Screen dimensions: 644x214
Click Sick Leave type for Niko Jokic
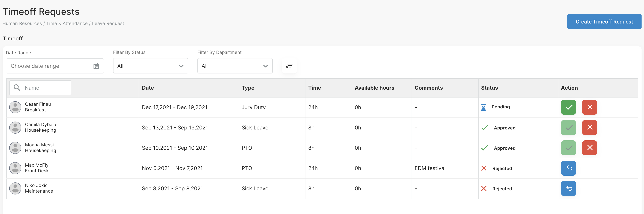(255, 188)
